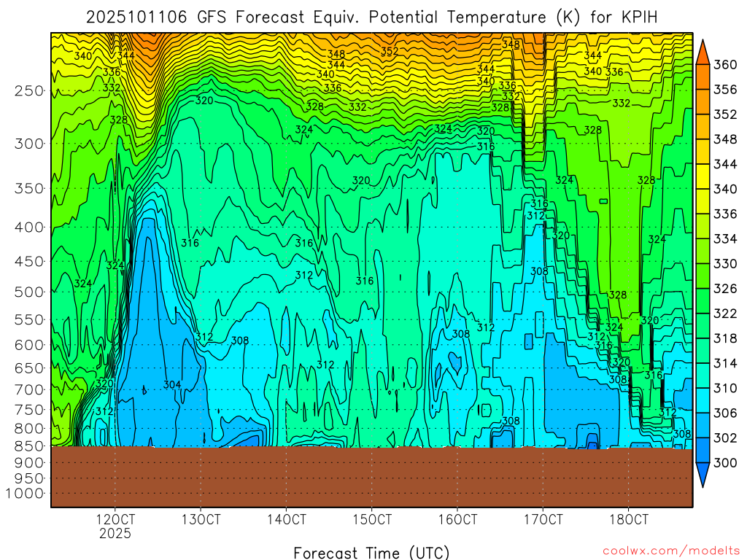Click the 352 value on the colorbar legend
Screen dimensions: 747x560
pos(725,114)
